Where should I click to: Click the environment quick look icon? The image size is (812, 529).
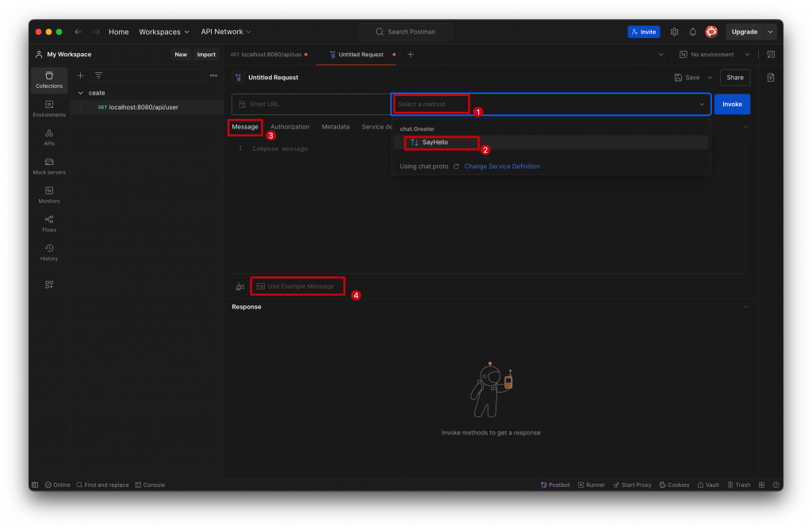(771, 55)
